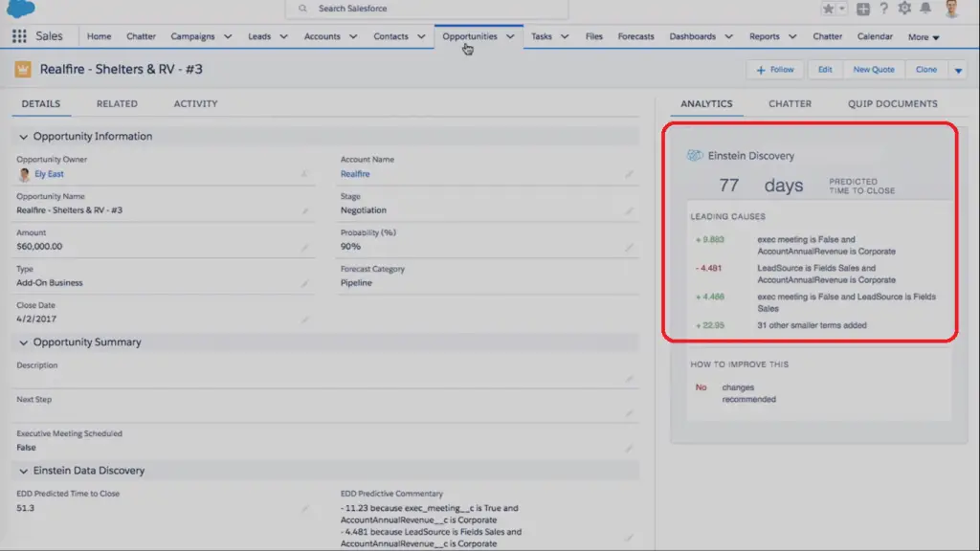Open the Forecasts tab
The image size is (980, 551).
click(x=635, y=36)
